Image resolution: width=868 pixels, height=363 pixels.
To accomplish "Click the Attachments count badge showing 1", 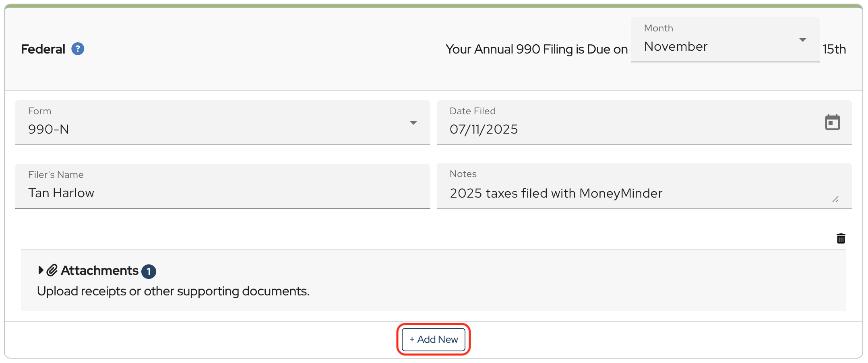I will [149, 272].
